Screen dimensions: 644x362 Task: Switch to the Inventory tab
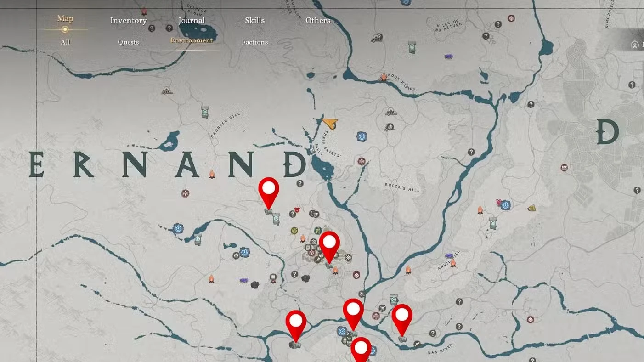(x=128, y=20)
